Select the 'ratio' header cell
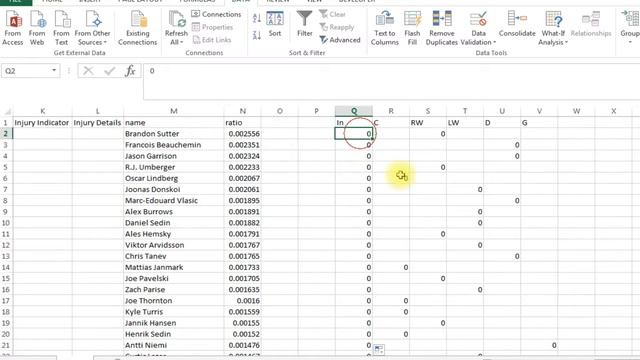 [x=242, y=122]
